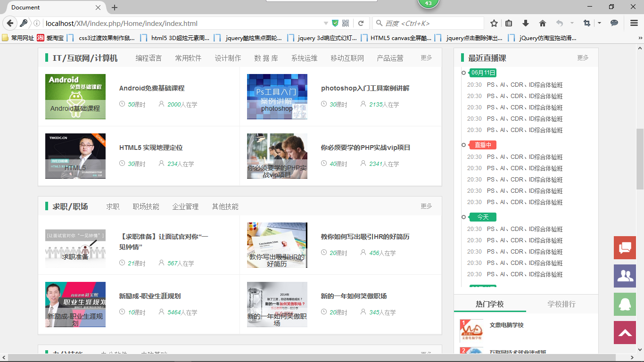Switch to the 热门学校 tab

tap(490, 304)
